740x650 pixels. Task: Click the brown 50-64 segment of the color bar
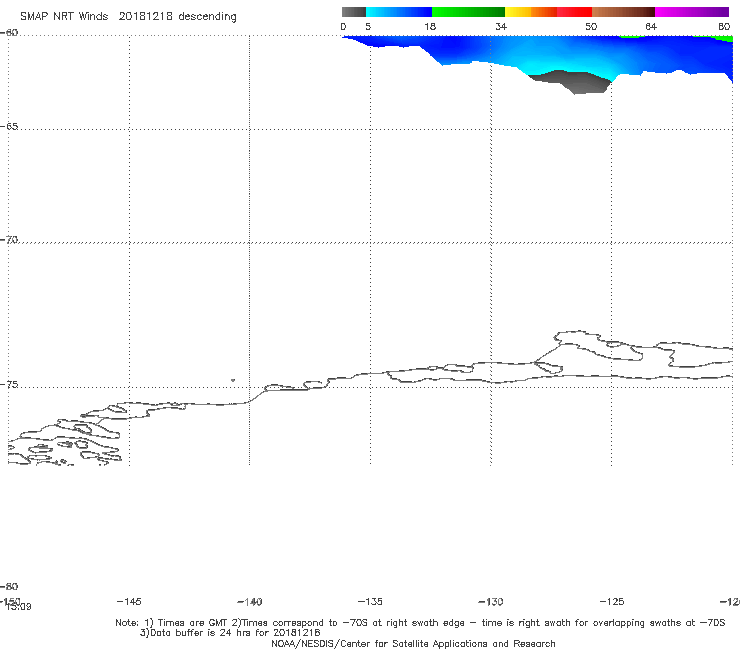(623, 12)
